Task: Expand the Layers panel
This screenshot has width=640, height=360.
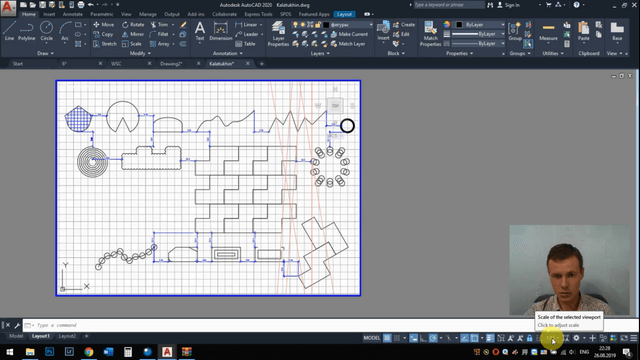Action: (320, 53)
